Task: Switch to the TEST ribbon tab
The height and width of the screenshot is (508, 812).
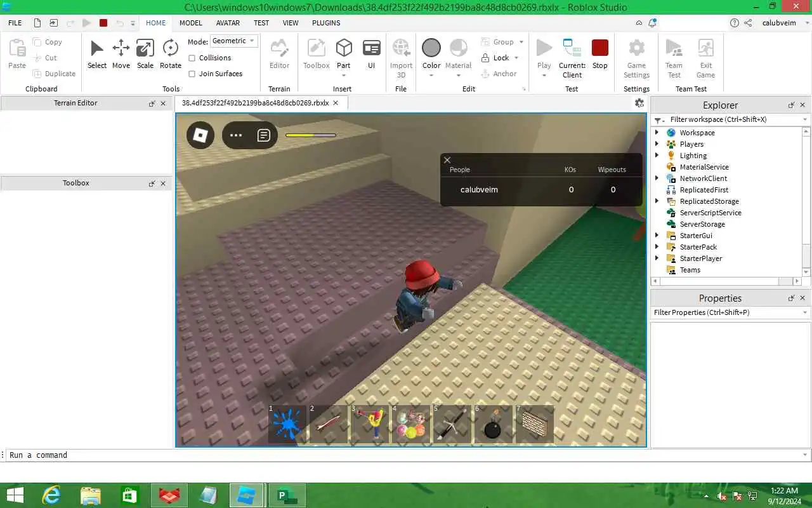Action: pos(261,23)
